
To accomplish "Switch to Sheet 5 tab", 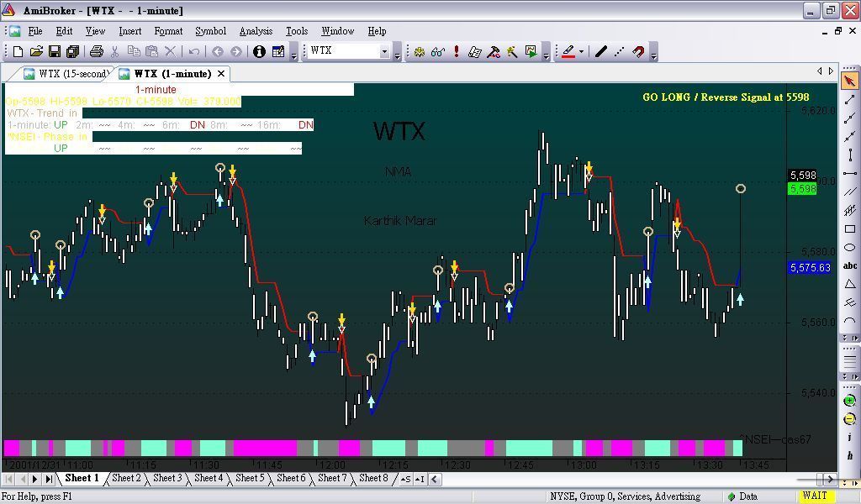I will coord(250,478).
